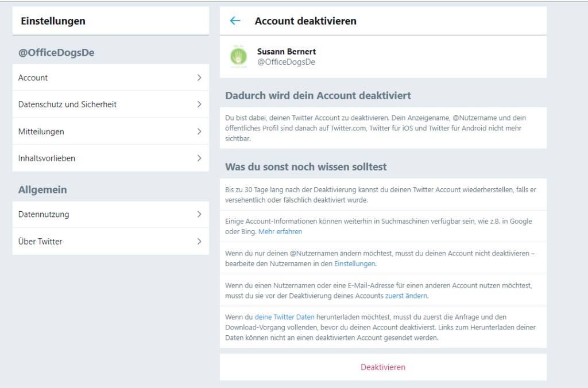The height and width of the screenshot is (388, 588).
Task: Click the Einstellungen panel heading
Action: coord(53,21)
